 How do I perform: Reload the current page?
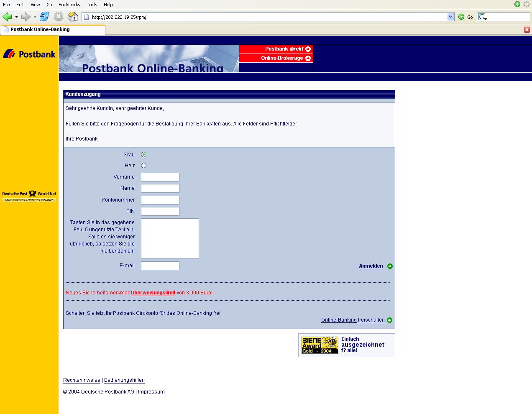coord(44,17)
